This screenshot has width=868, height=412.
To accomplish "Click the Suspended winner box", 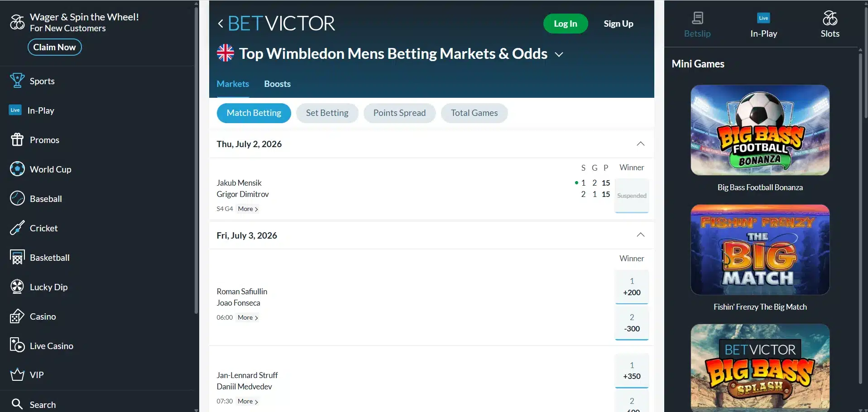I will (632, 196).
